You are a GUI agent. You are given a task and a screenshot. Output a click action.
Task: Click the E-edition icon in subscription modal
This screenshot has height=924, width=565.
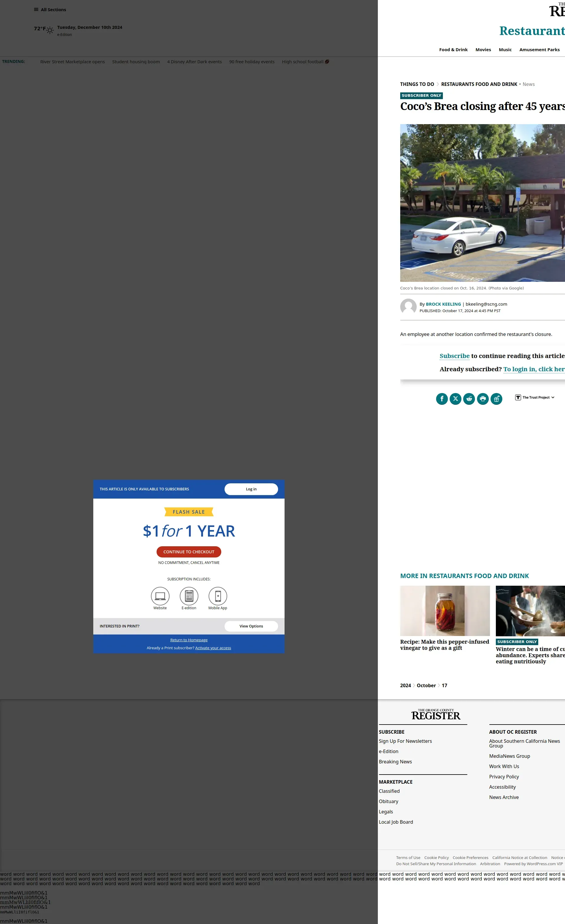pos(189,596)
